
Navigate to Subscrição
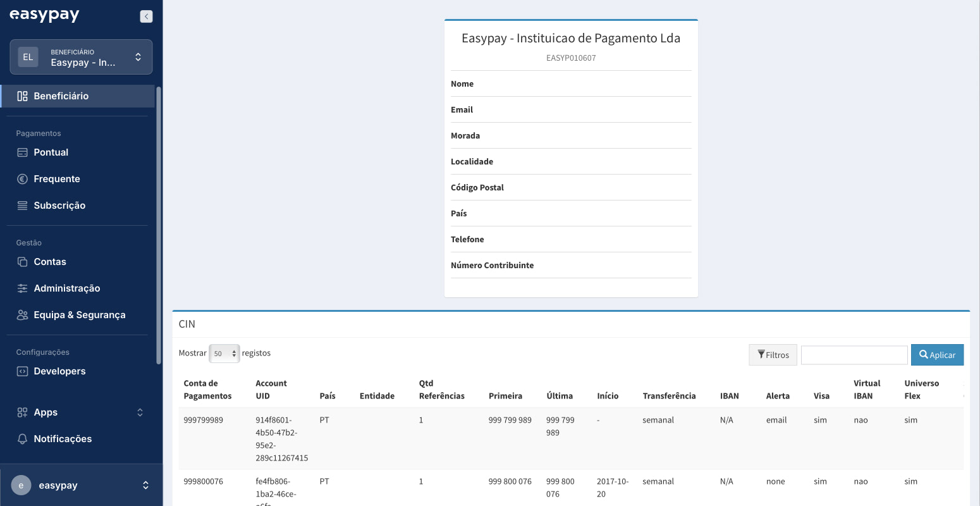pos(59,206)
